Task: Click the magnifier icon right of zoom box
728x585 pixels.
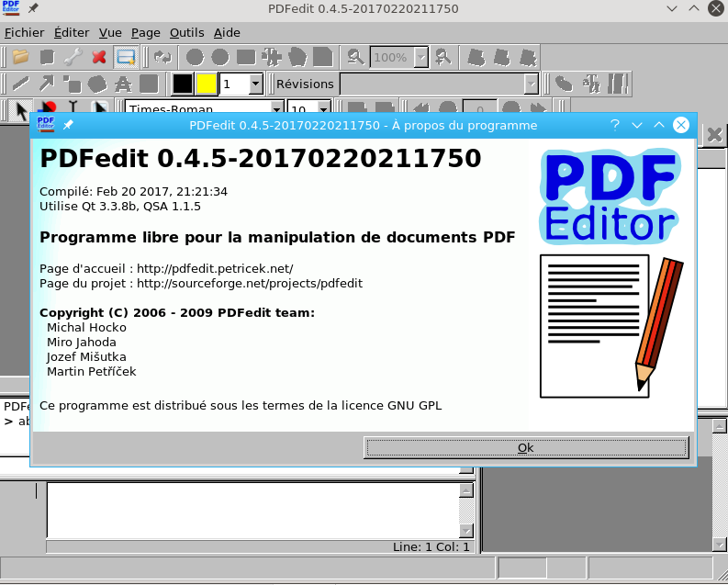Action: coord(442,57)
